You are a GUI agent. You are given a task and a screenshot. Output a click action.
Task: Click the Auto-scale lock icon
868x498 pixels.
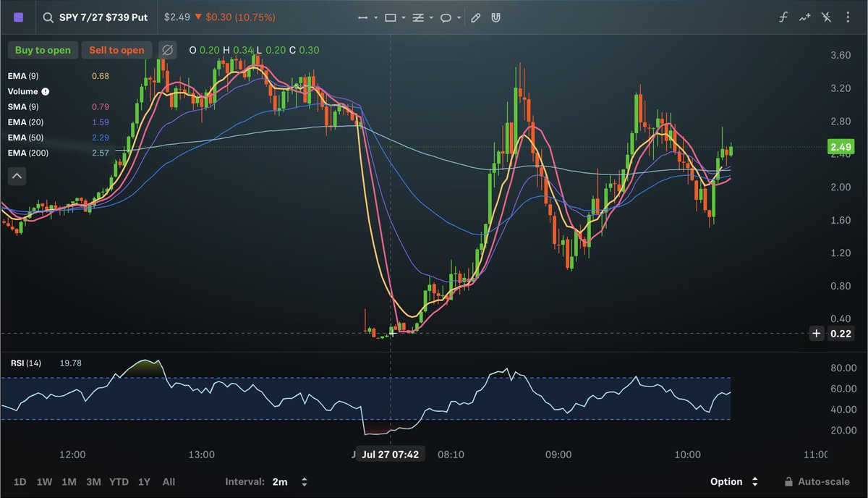[x=788, y=481]
